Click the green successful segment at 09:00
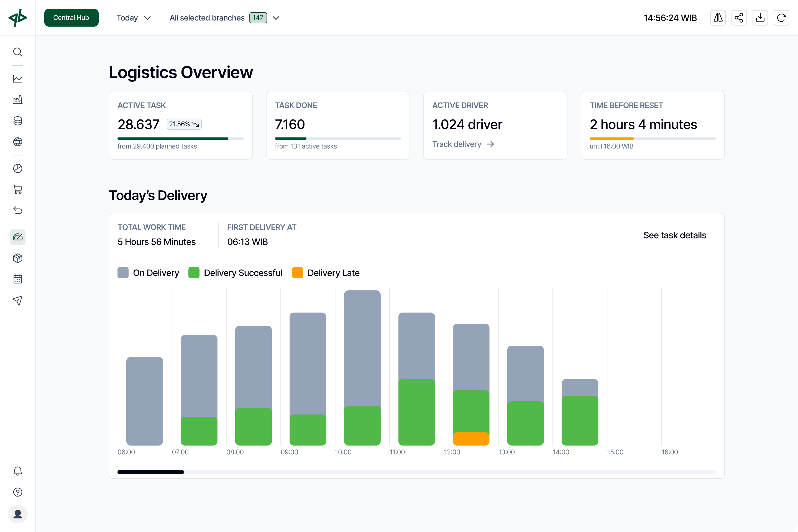Viewport: 798px width, 532px height. pyautogui.click(x=308, y=430)
